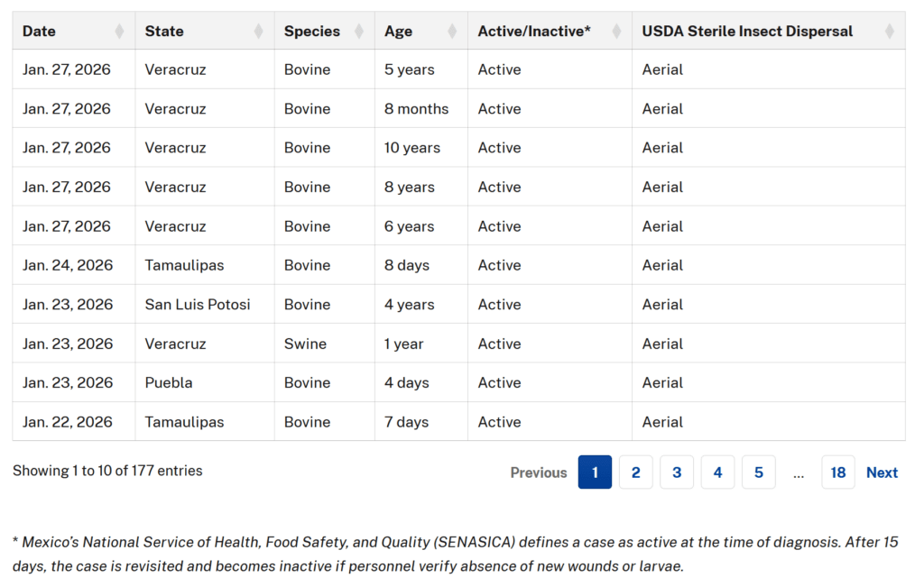Click the Swine species cell
This screenshot has height=587, width=924.
pos(305,344)
